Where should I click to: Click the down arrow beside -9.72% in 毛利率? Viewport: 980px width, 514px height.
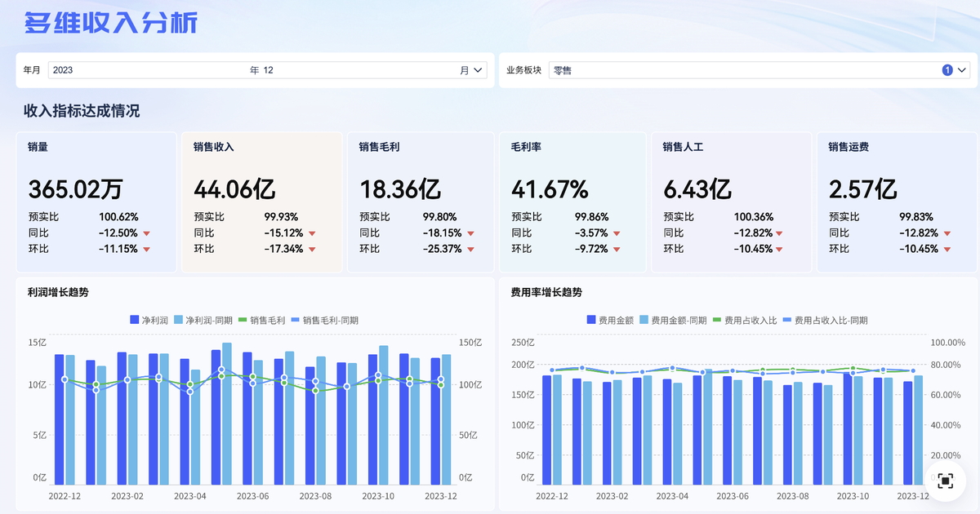tap(617, 249)
